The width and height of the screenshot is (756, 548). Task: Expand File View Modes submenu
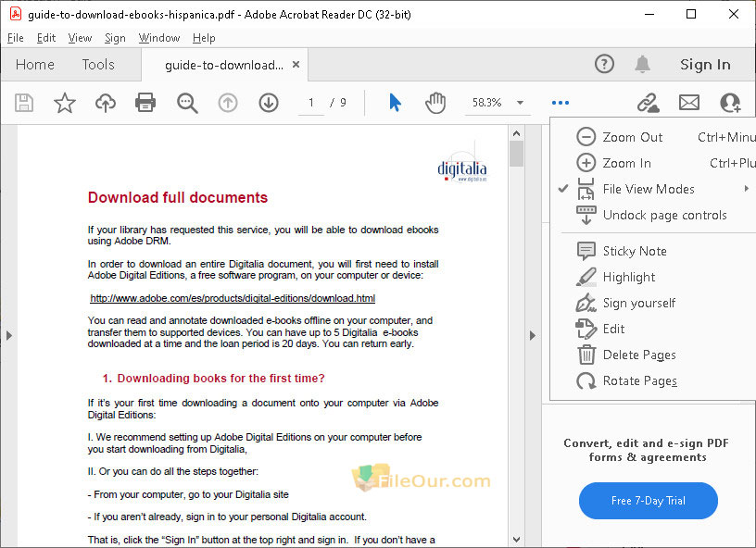(x=649, y=189)
